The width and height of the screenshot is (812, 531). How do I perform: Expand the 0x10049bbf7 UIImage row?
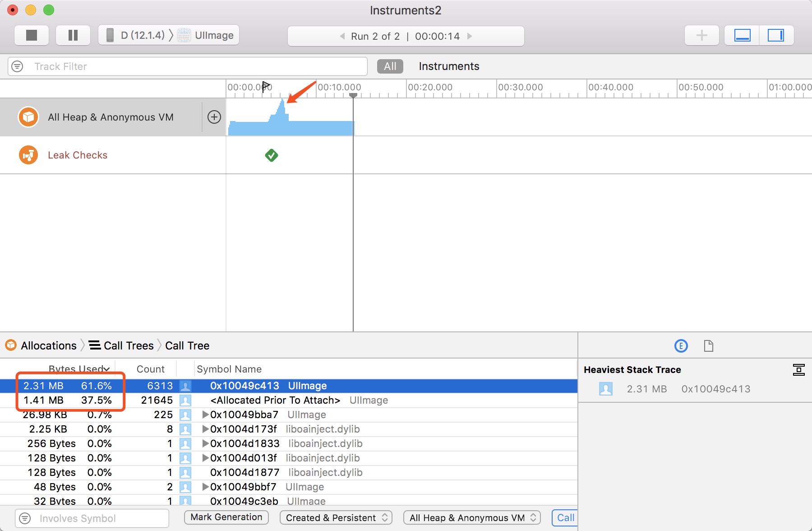click(x=205, y=487)
